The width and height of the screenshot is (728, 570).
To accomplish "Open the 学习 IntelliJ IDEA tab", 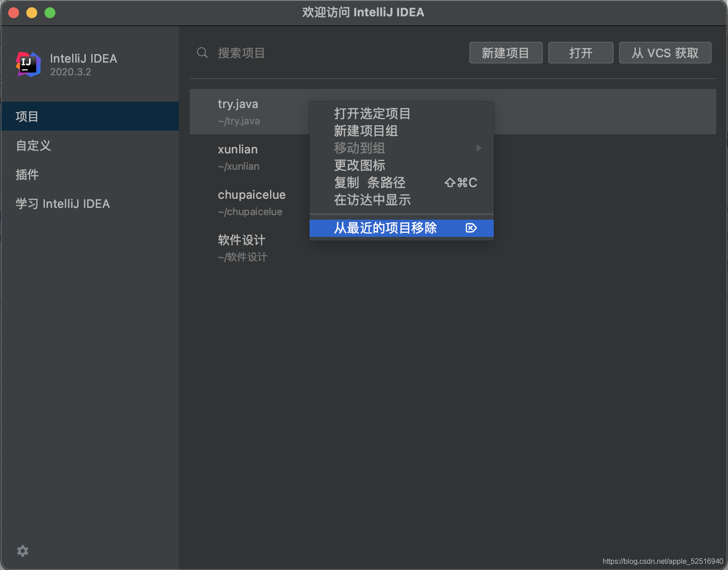I will click(x=90, y=203).
